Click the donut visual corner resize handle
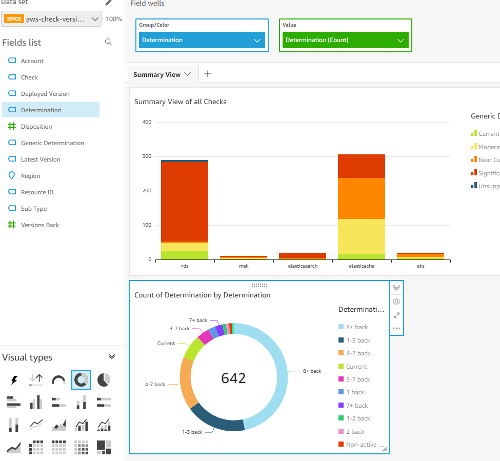 (x=385, y=449)
